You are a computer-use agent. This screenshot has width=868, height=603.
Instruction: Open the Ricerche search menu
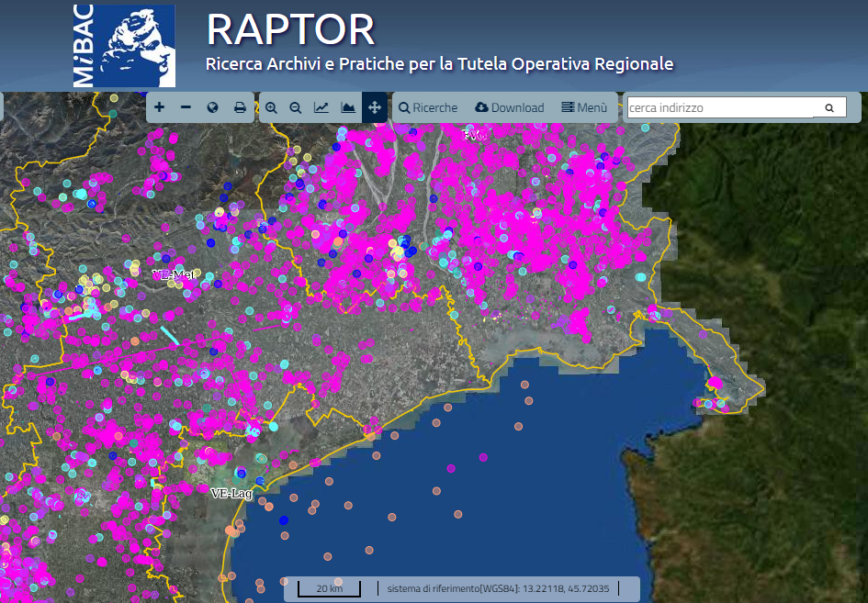pyautogui.click(x=428, y=107)
